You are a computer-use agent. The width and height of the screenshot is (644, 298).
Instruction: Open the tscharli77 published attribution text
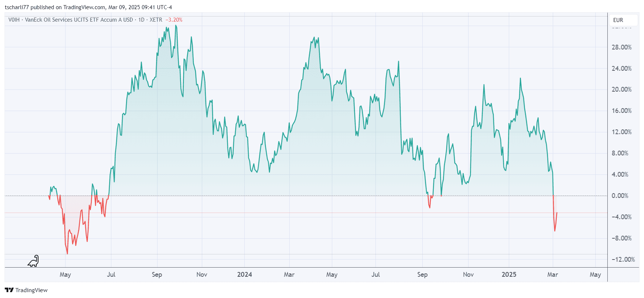(x=88, y=7)
